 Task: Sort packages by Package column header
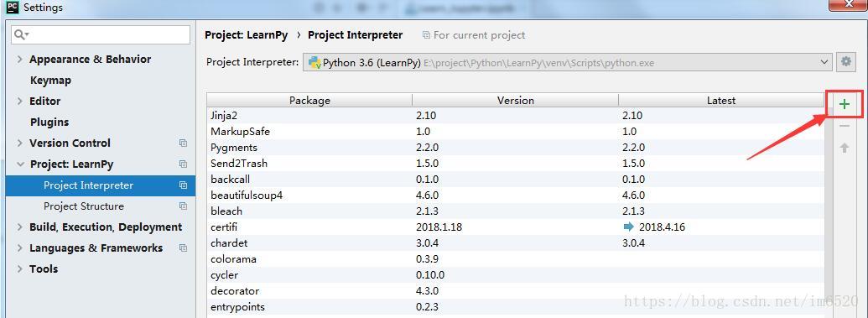click(309, 101)
